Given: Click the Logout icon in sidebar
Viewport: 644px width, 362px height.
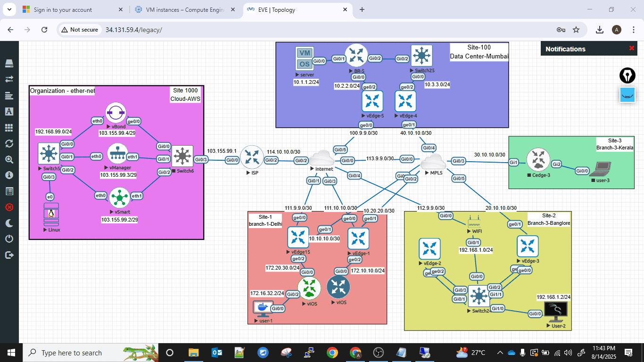Looking at the screenshot, I should (x=9, y=255).
